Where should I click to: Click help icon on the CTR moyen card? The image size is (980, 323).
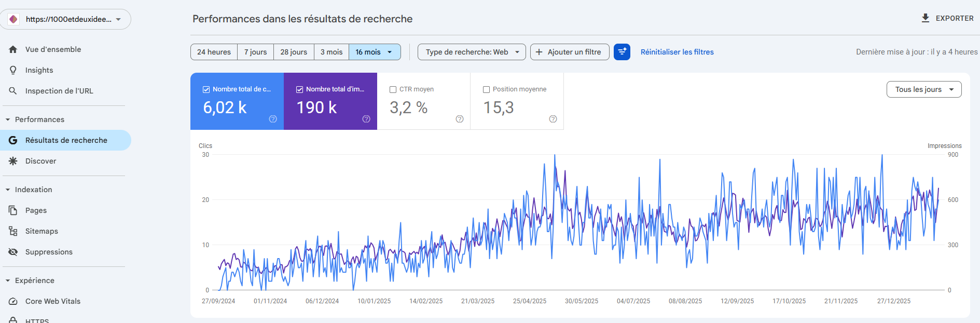coord(459,119)
